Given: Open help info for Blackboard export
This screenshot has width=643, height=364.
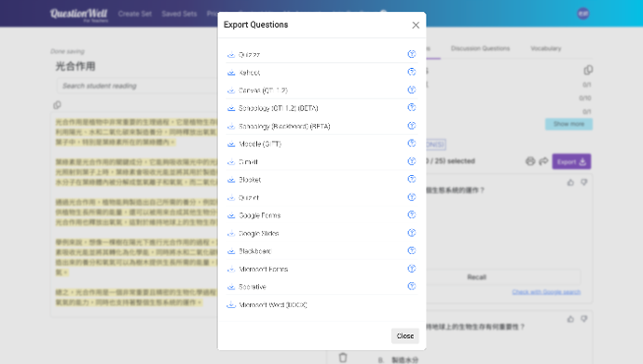Looking at the screenshot, I should point(411,250).
